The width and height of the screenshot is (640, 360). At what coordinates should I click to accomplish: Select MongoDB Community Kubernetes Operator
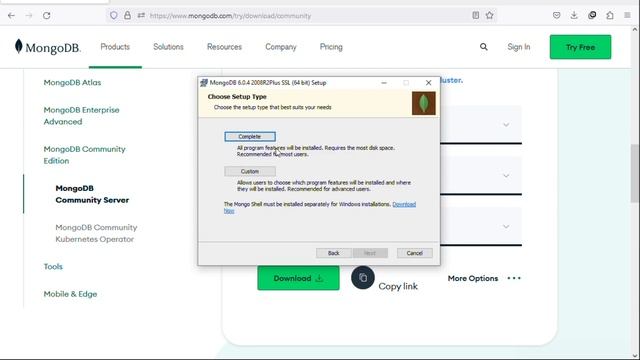96,233
